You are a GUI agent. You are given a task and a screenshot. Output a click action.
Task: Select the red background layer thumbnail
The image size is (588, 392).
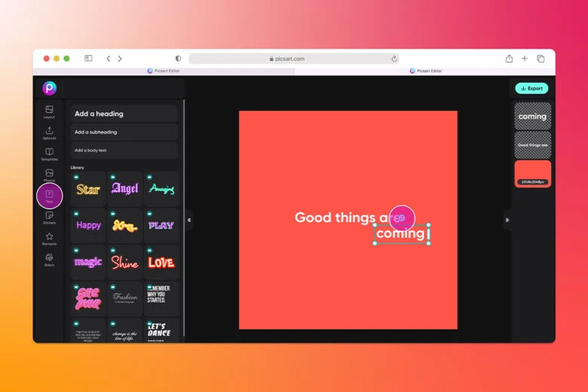[532, 173]
